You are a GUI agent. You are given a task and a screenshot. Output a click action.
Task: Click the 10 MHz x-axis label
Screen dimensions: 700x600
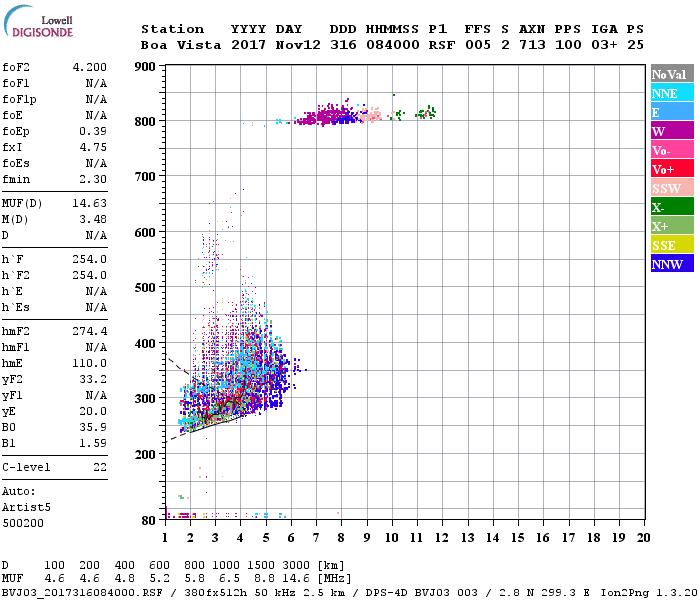pos(392,538)
